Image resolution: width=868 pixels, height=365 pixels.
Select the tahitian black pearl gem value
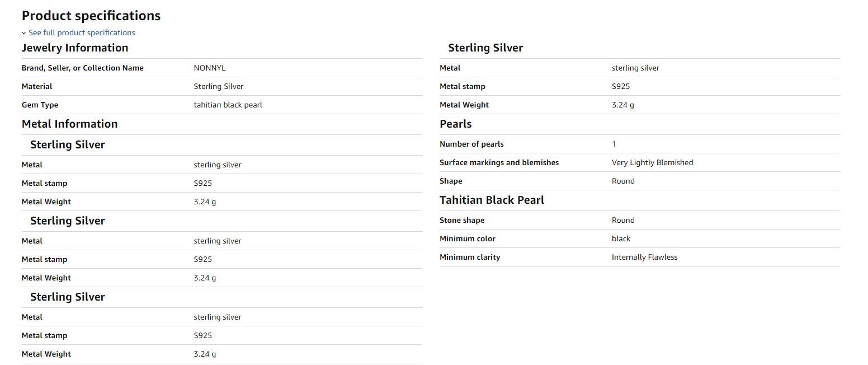click(x=228, y=105)
